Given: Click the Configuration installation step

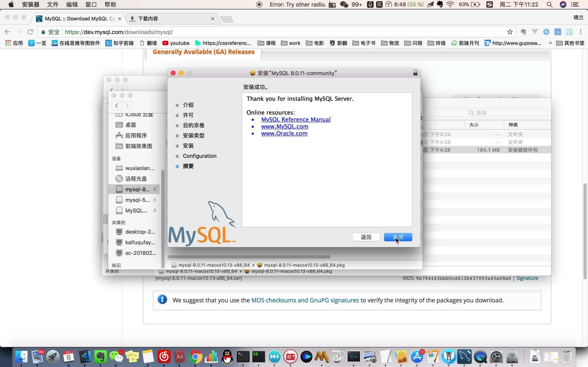Looking at the screenshot, I should pos(199,156).
